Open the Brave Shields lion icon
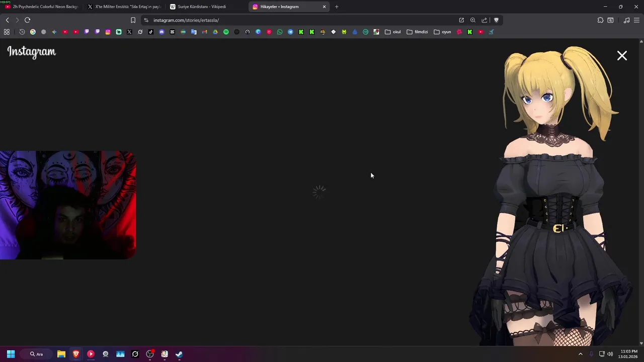This screenshot has width=644, height=362. (496, 20)
